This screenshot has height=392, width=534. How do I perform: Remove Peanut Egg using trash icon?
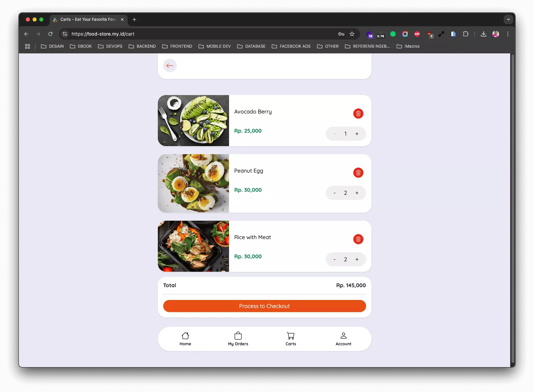coord(358,173)
